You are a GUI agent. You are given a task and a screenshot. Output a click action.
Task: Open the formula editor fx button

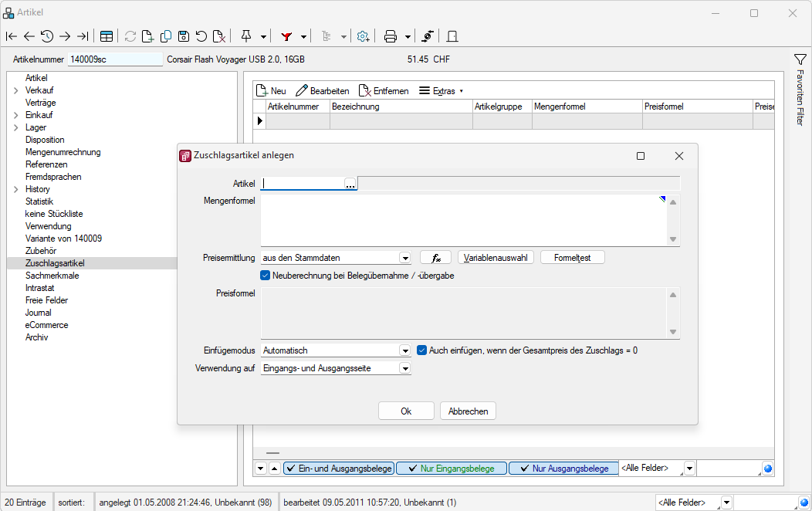click(x=435, y=258)
